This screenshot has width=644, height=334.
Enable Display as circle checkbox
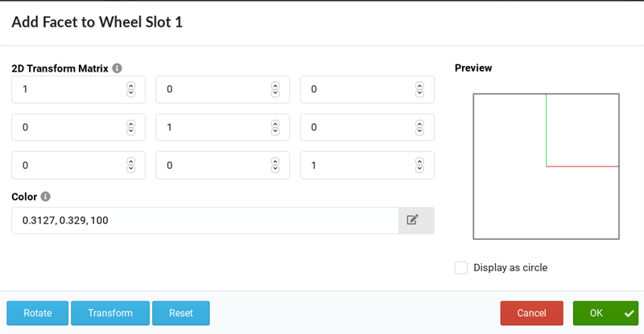pyautogui.click(x=461, y=267)
